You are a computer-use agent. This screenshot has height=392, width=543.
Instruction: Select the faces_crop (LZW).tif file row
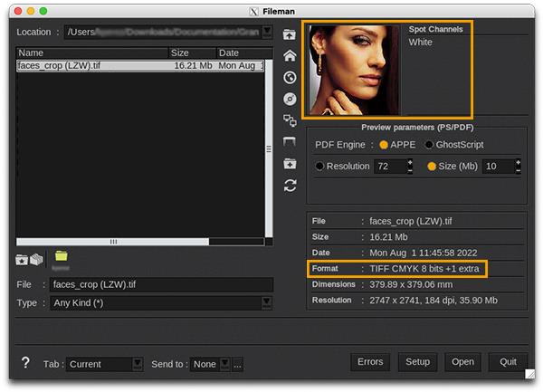click(x=140, y=66)
